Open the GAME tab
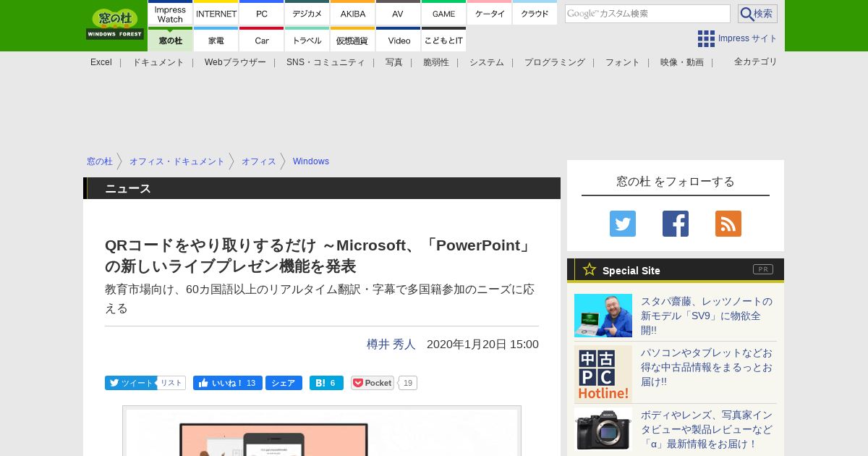868x456 pixels. [x=444, y=13]
